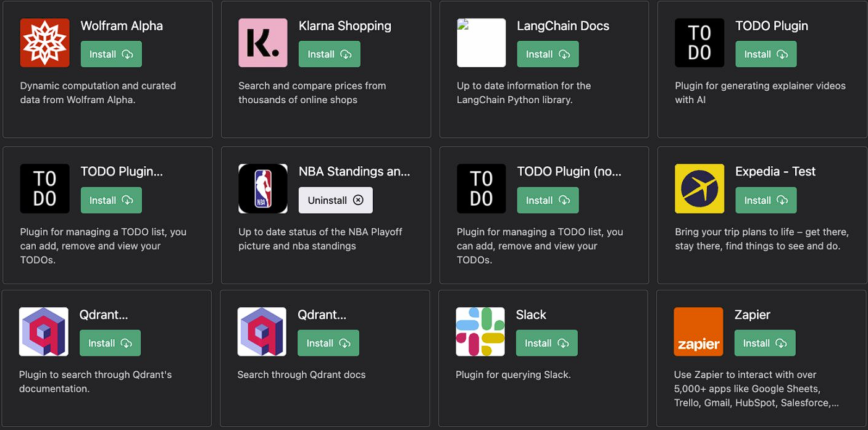Click the orange Zapier logo
Viewport: 868px width, 430px height.
698,332
